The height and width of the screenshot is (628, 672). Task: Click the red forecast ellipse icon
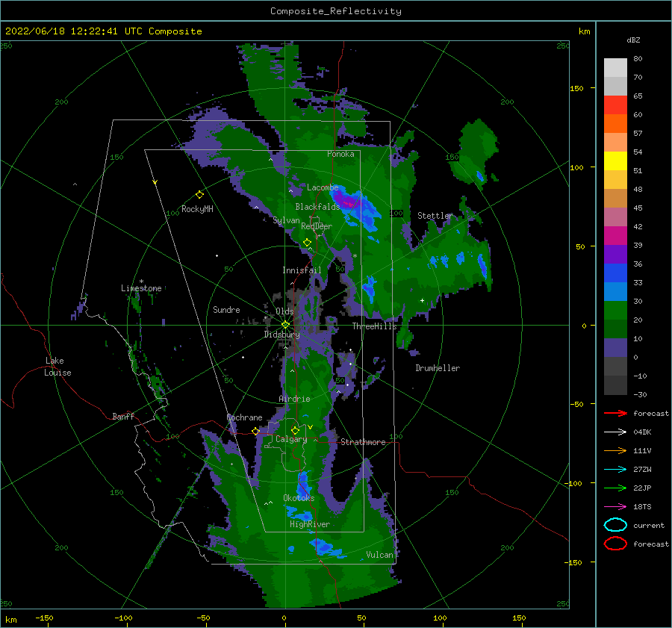[x=615, y=544]
